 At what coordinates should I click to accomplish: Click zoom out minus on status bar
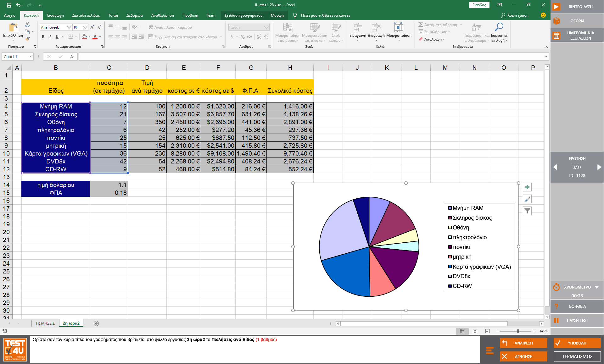(497, 331)
